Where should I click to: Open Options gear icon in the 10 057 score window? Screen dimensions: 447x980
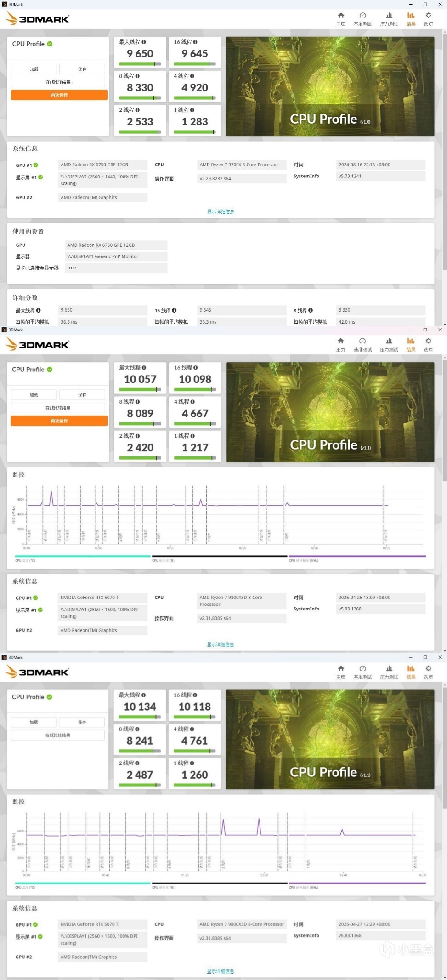(x=428, y=341)
